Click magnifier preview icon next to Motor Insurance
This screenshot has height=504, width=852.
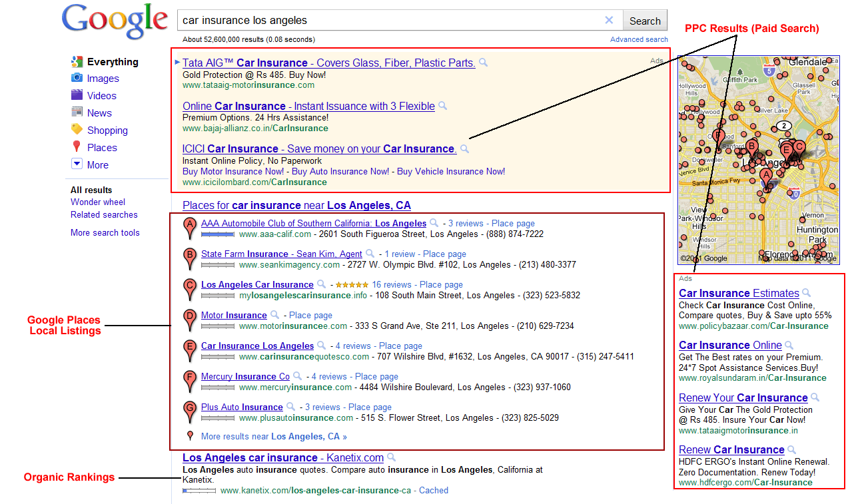point(274,315)
